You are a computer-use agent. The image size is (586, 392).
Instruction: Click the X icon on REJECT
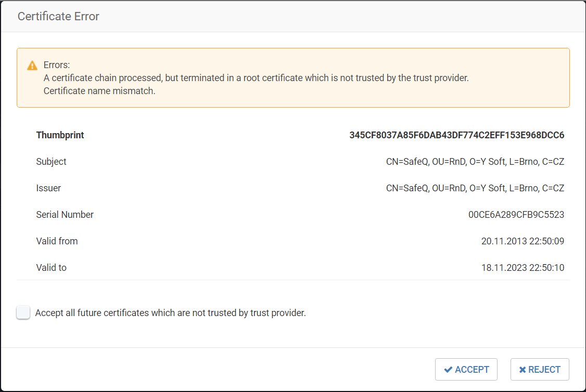pos(523,370)
